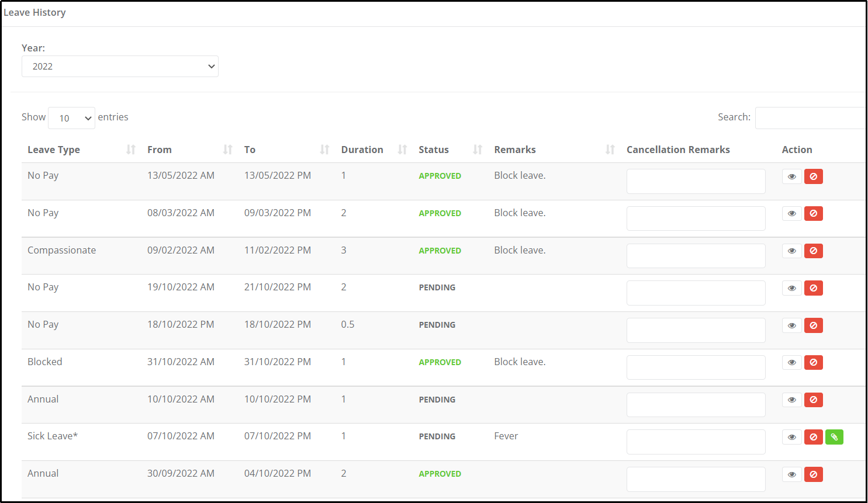Screen dimensions: 868x503
Task: Click Block leave remark for 31/10/2022 row
Action: pos(520,362)
